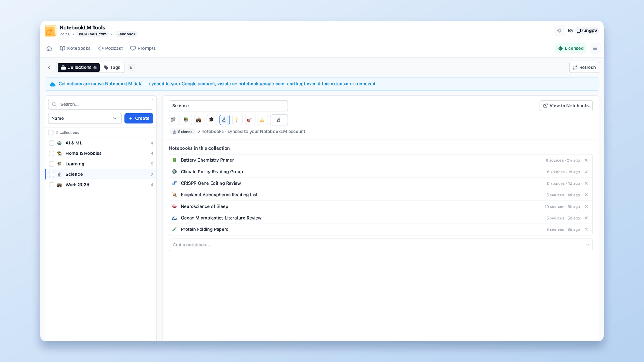This screenshot has height=362, width=644.
Task: Open the Name sort dropdown
Action: 85,118
